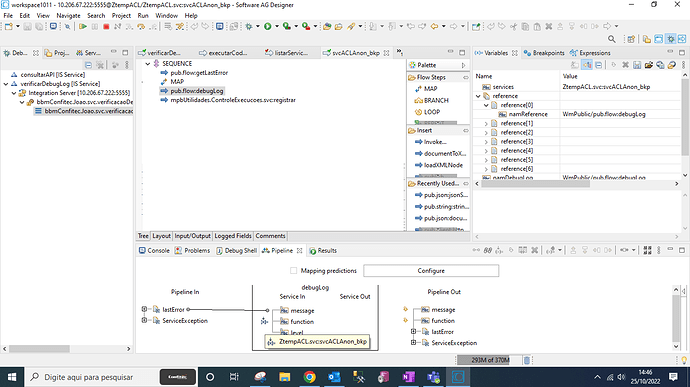690x387 pixels.
Task: Open the Navigate menu
Action: (x=68, y=15)
